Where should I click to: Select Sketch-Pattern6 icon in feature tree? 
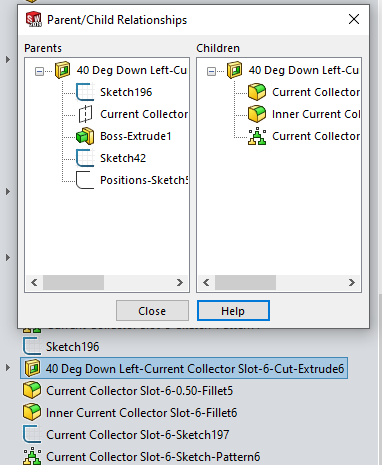pos(32,456)
